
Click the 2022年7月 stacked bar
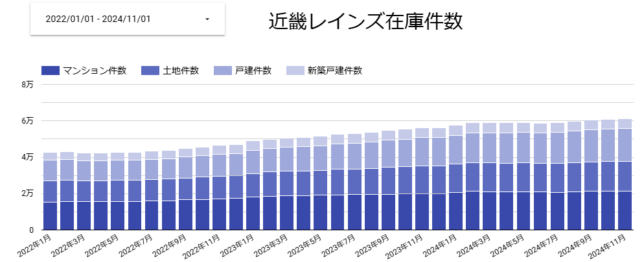point(152,190)
